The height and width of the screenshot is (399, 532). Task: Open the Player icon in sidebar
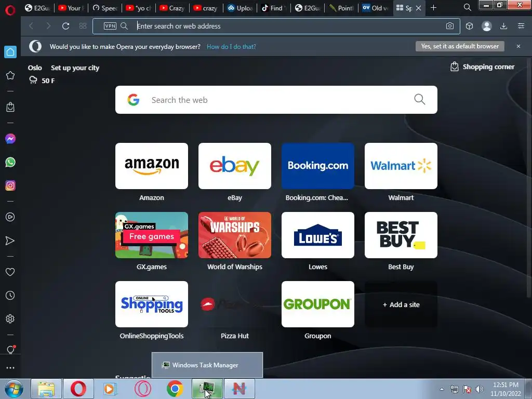10,217
